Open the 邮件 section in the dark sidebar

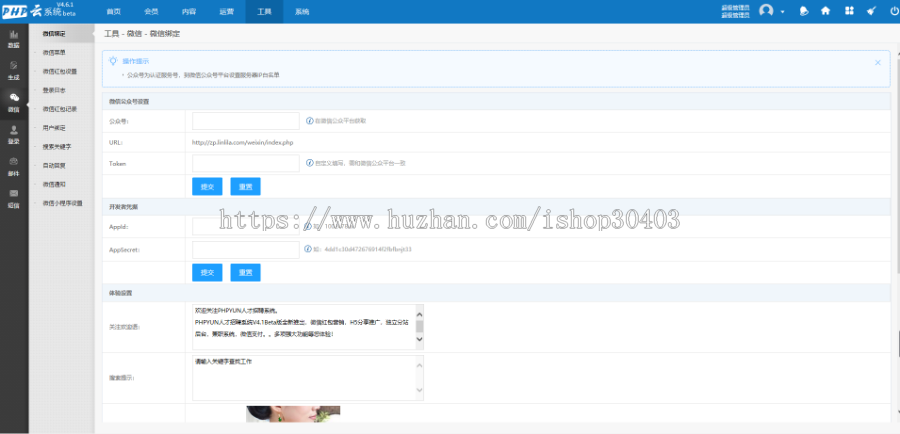tap(14, 167)
